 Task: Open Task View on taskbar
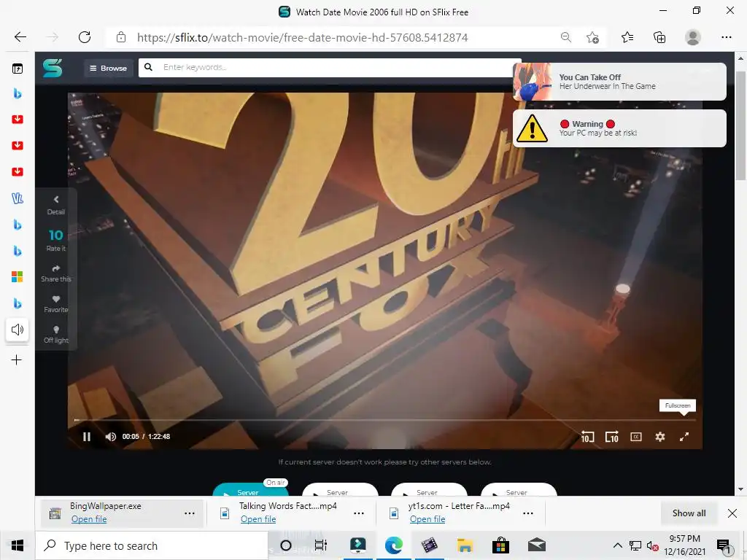pyautogui.click(x=321, y=545)
